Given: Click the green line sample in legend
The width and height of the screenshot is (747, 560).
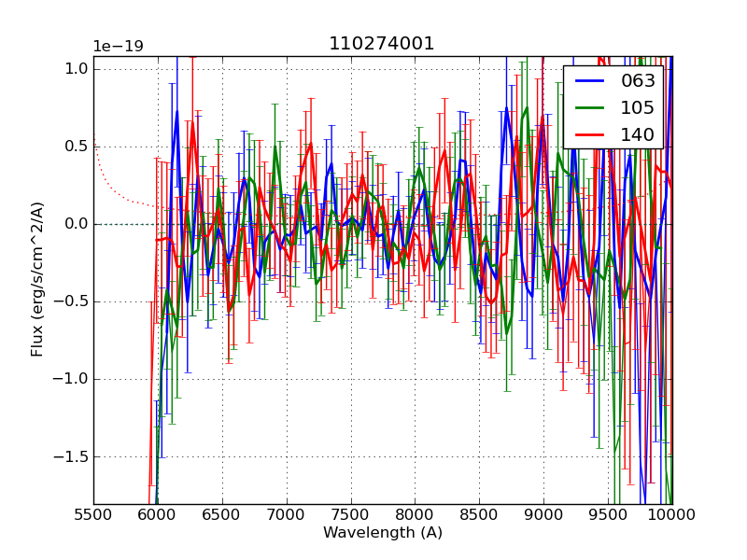Looking at the screenshot, I should 589,108.
